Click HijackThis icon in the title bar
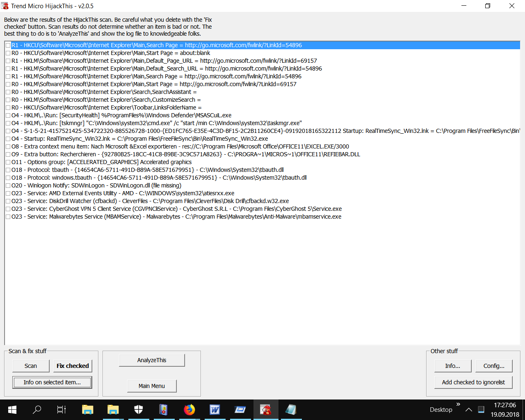525x420 pixels. pos(5,6)
